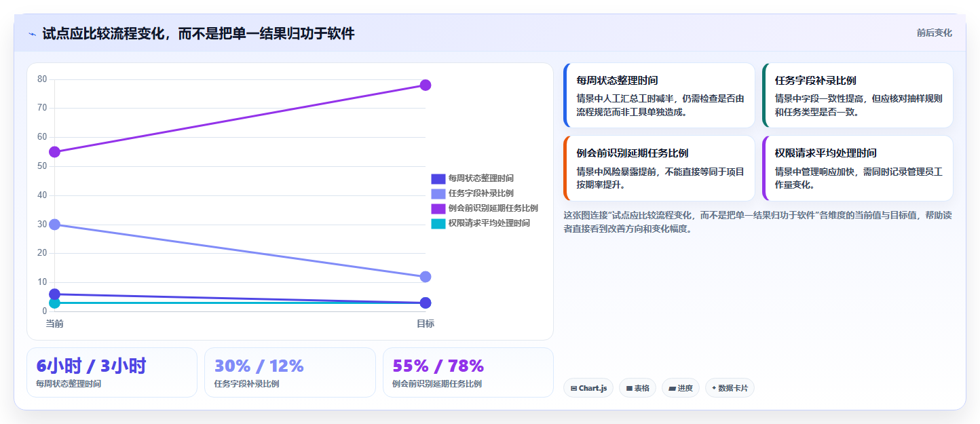Toggle the 例会前识别延期任务比例 legend color box
The width and height of the screenshot is (980, 424).
pyautogui.click(x=438, y=208)
